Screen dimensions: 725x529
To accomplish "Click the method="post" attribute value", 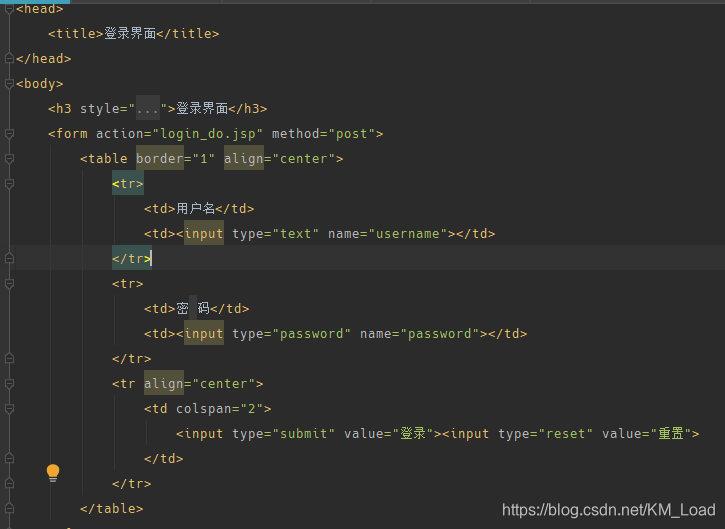I will tap(352, 134).
